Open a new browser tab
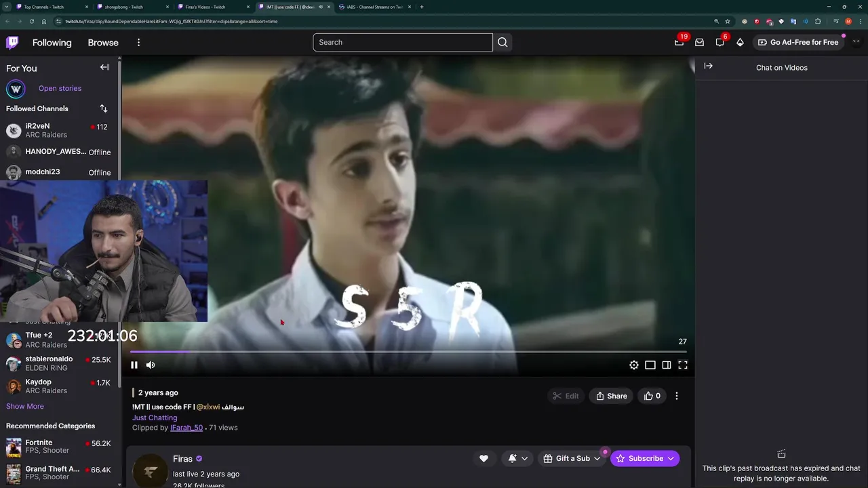The image size is (868, 488). 422,7
